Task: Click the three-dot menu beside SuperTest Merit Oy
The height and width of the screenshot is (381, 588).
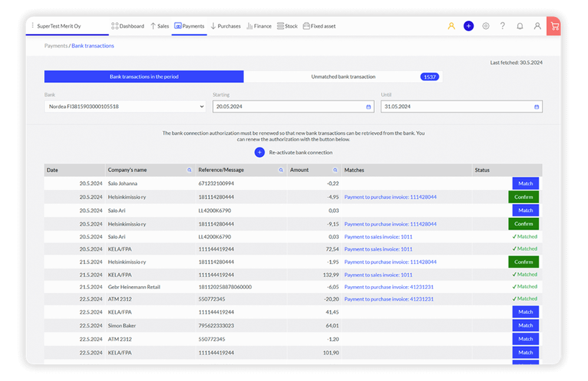Action: coord(32,25)
